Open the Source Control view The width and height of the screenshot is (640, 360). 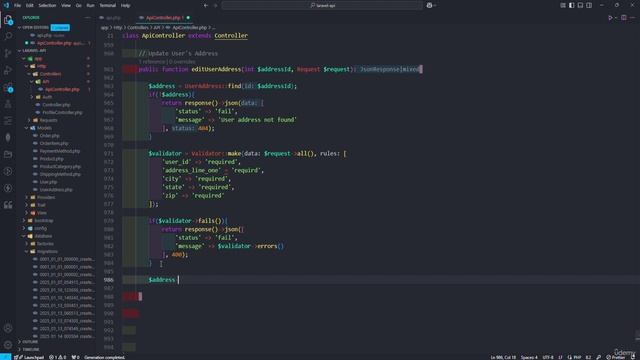pos(8,53)
